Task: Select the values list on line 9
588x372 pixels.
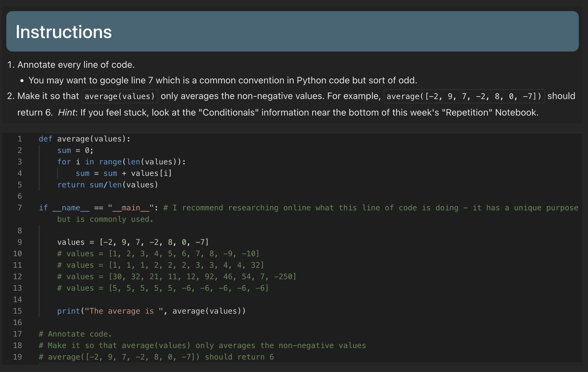Action: pos(133,242)
